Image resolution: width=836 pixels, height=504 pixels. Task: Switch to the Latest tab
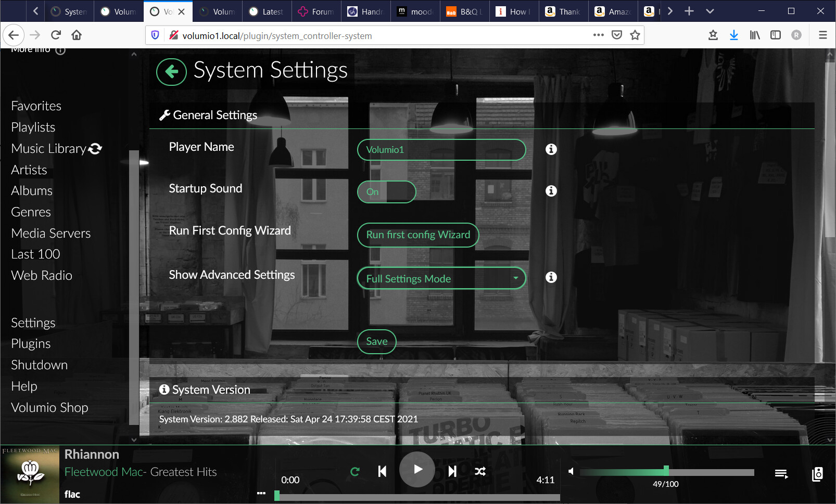pos(267,11)
